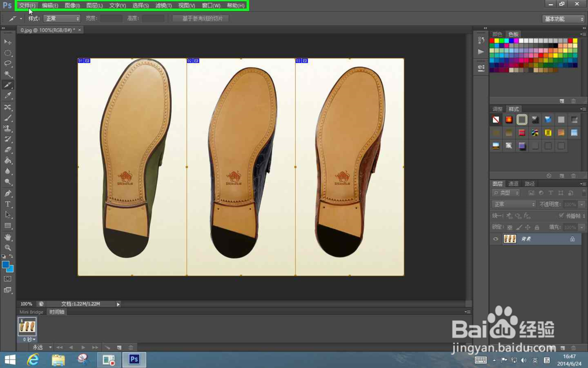Play the timeline animation
Image resolution: width=588 pixels, height=368 pixels.
click(x=83, y=347)
